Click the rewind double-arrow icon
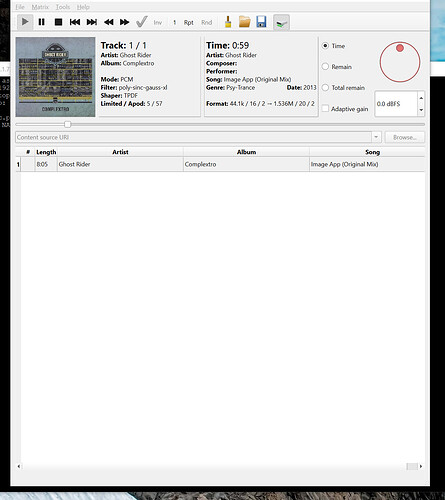The image size is (445, 500). [x=109, y=22]
